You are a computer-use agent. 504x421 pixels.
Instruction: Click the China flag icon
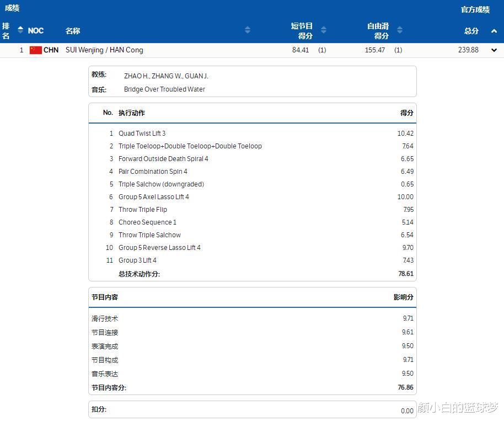click(x=35, y=50)
